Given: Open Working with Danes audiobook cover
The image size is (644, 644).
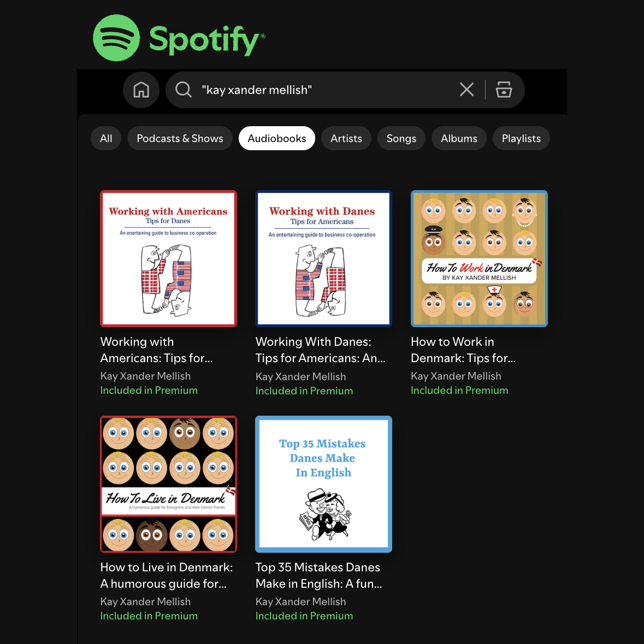Looking at the screenshot, I should point(324,259).
